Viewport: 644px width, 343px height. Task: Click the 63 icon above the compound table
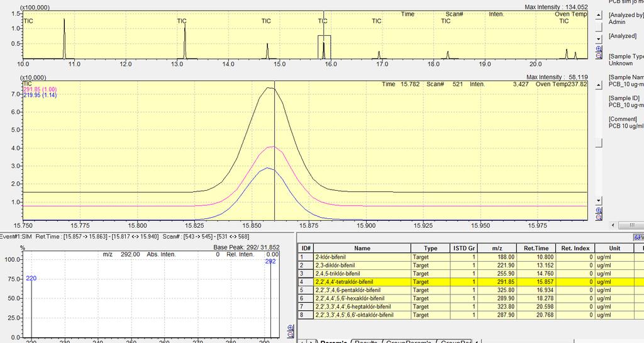pos(638,237)
